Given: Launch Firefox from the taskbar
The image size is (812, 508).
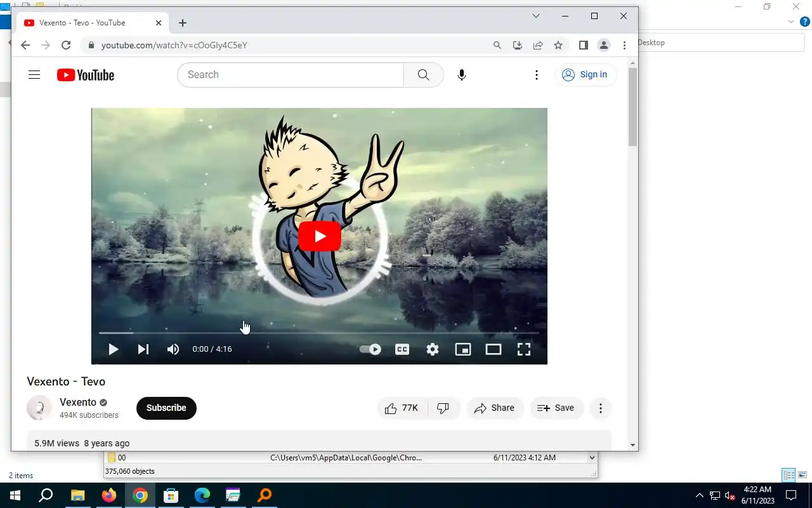Looking at the screenshot, I should pos(109,495).
